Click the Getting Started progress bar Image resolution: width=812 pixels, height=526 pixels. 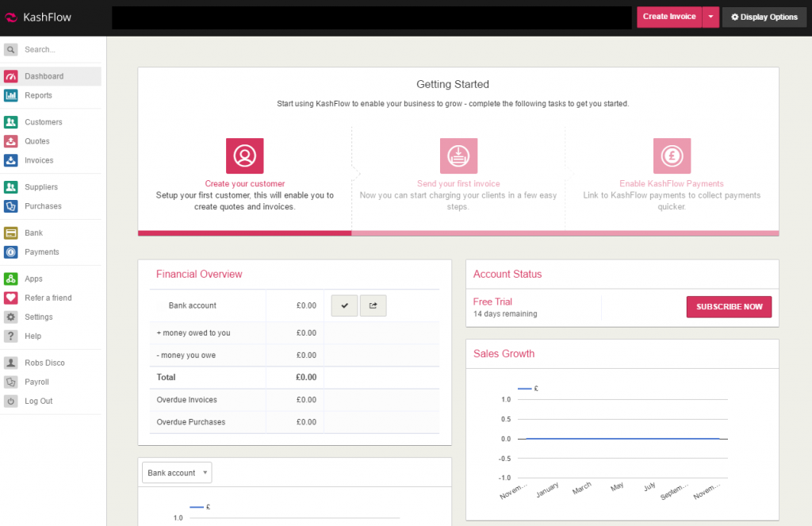pyautogui.click(x=458, y=233)
